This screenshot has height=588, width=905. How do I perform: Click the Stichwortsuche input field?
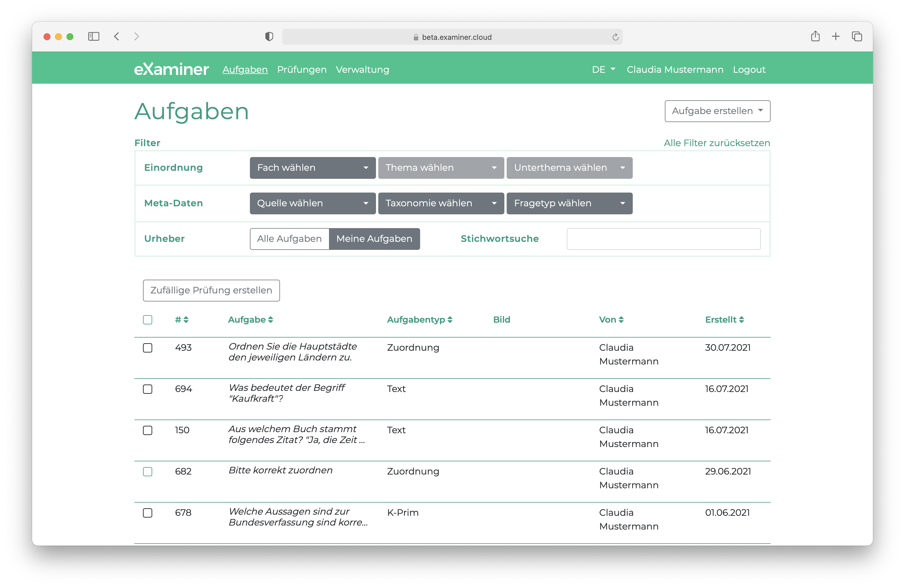663,239
